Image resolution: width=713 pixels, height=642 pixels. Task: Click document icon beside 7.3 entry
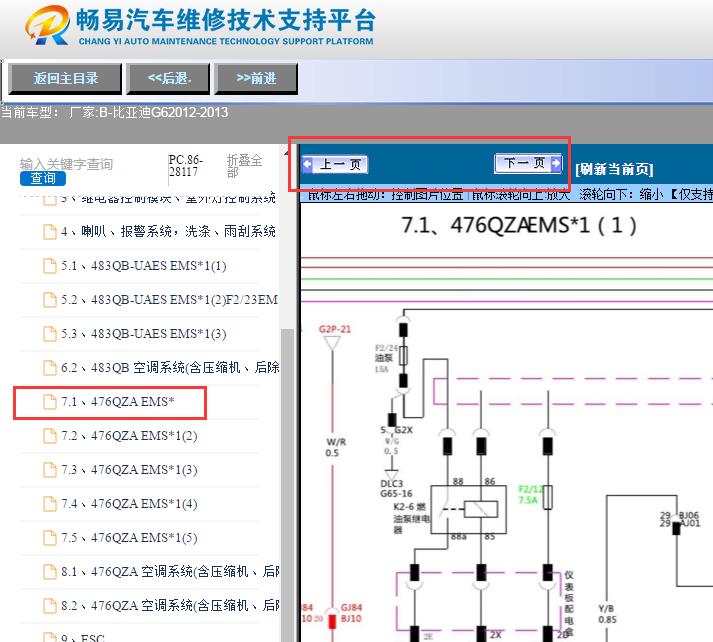pyautogui.click(x=50, y=470)
